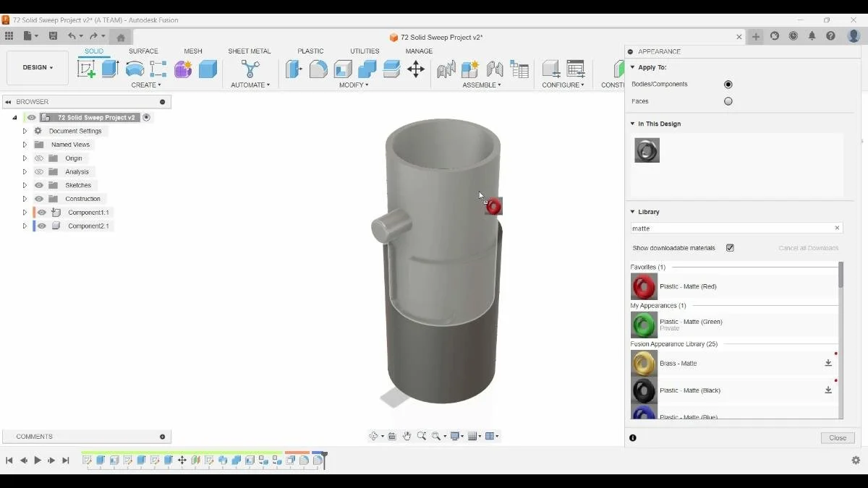Select Bodies/Components radio button
This screenshot has height=488, width=868.
click(728, 85)
